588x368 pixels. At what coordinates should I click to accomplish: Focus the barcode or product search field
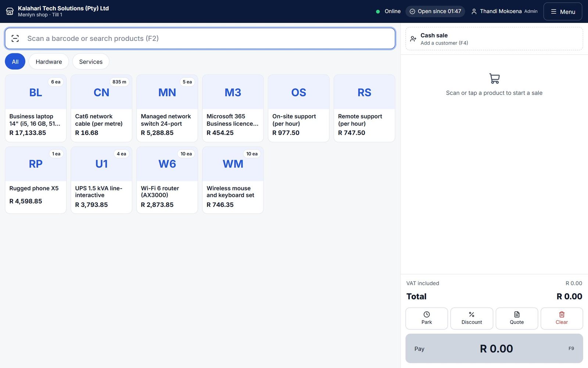[200, 38]
